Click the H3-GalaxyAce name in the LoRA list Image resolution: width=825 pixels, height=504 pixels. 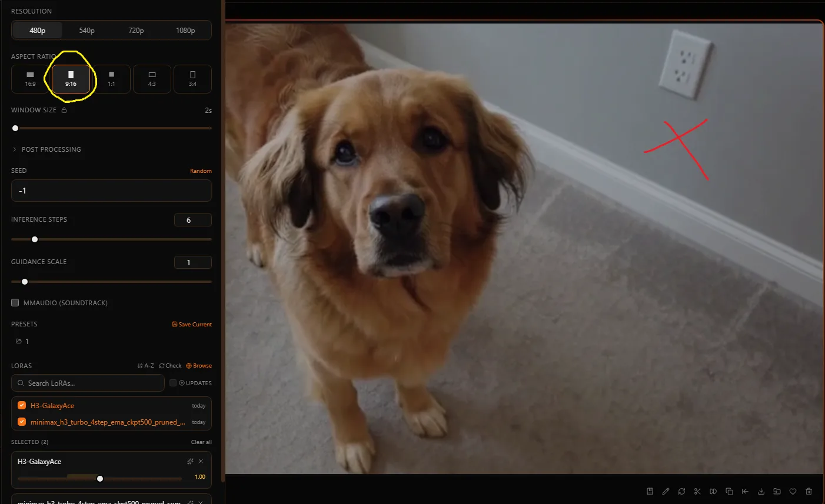pos(52,406)
